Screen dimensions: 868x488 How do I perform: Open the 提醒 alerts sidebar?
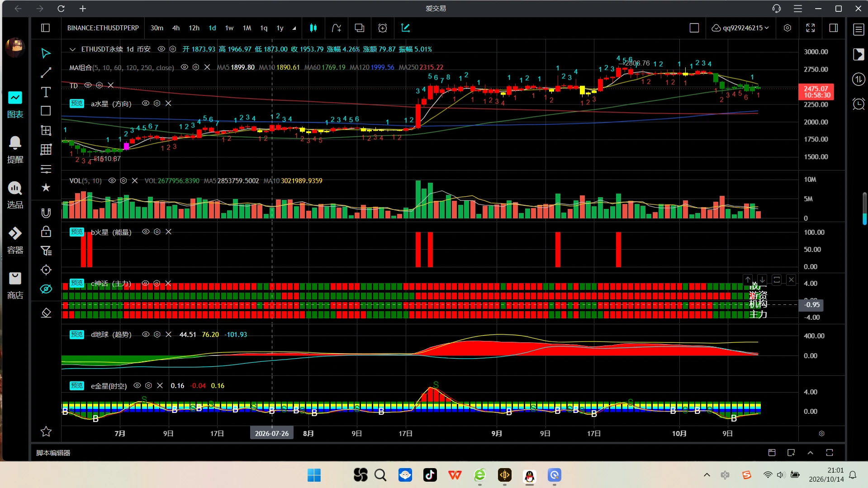coord(15,149)
